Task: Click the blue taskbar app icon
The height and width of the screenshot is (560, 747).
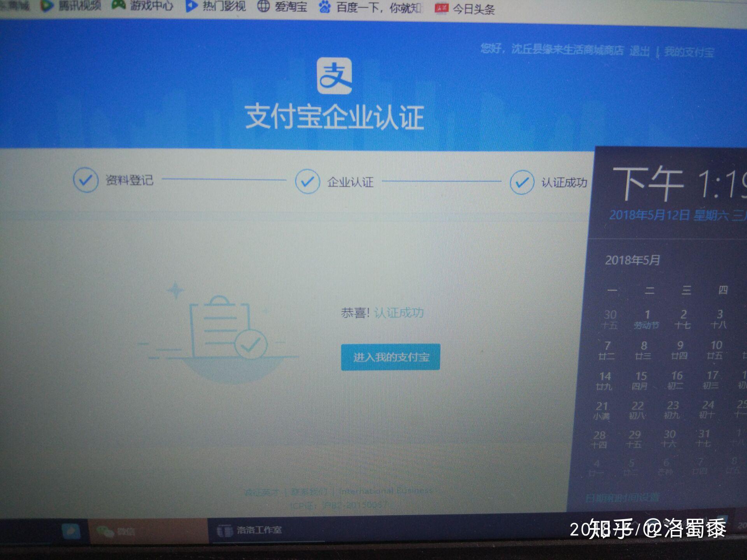Action: click(x=71, y=531)
